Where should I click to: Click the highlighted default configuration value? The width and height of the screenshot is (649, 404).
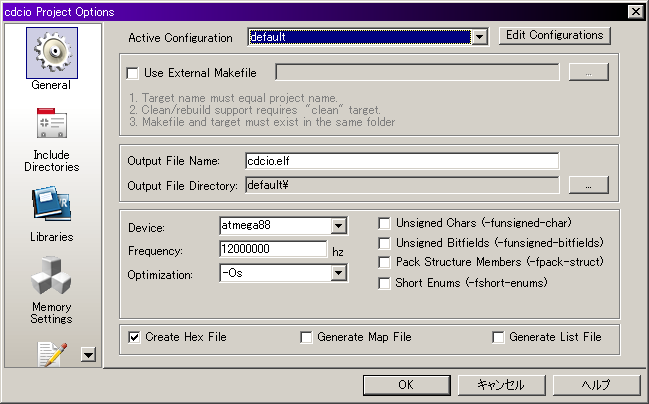point(360,37)
